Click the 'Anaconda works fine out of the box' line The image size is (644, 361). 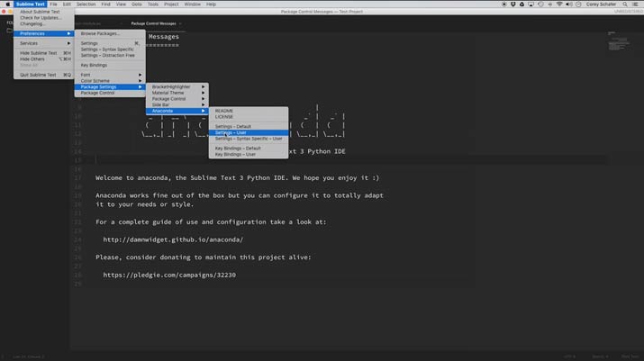click(x=240, y=195)
